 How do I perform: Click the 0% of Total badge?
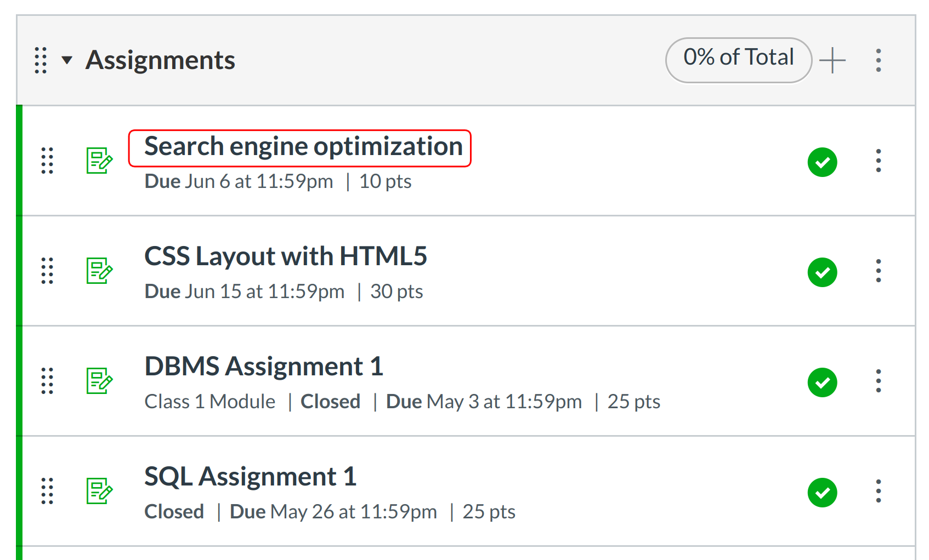739,59
